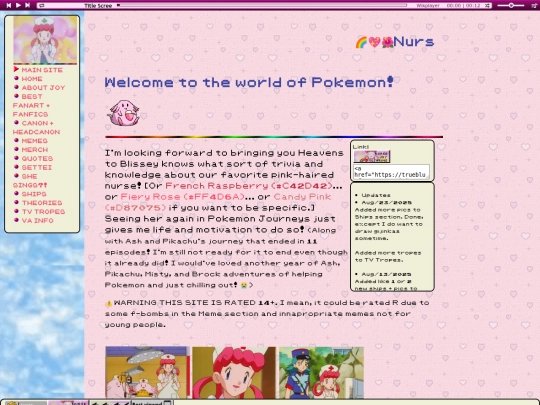
Task: Click the Title Scree track title in the player
Action: pyautogui.click(x=98, y=6)
